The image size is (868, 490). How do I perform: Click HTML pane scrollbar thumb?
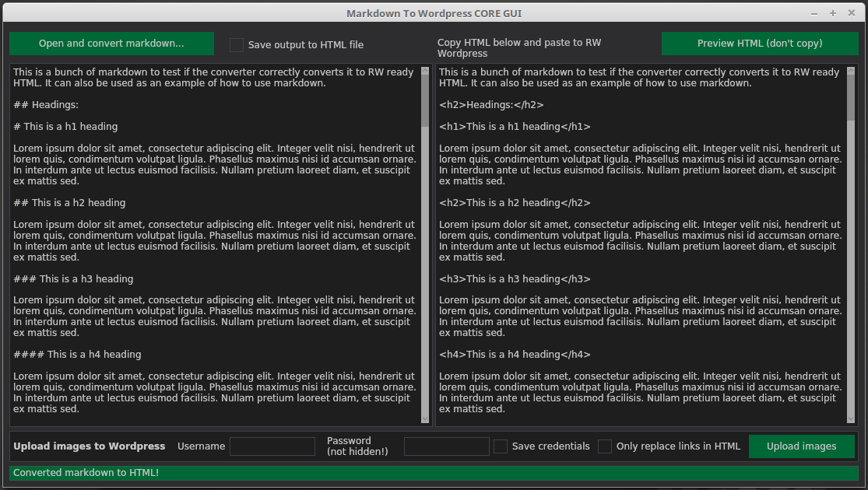point(851,98)
